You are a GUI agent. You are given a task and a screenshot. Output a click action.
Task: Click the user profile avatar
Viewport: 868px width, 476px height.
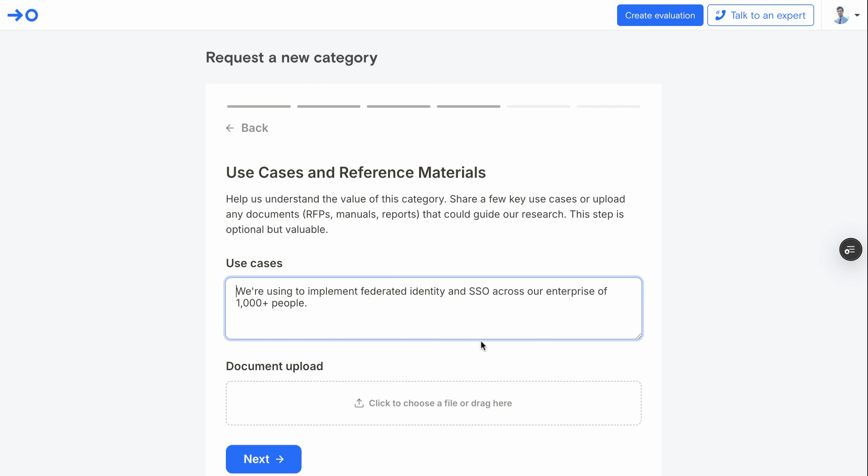click(841, 15)
